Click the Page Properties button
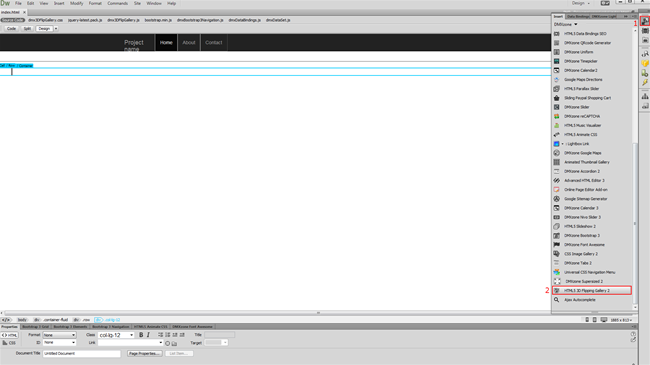 (x=144, y=353)
